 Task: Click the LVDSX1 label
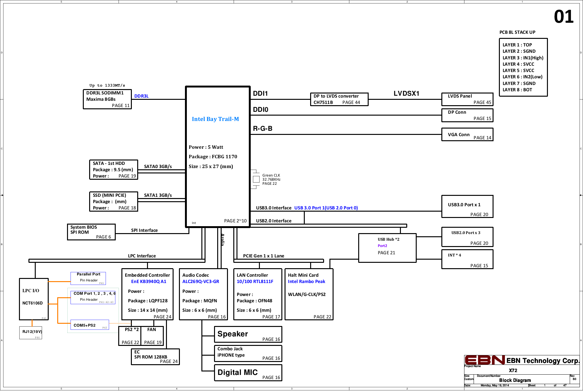coord(406,93)
